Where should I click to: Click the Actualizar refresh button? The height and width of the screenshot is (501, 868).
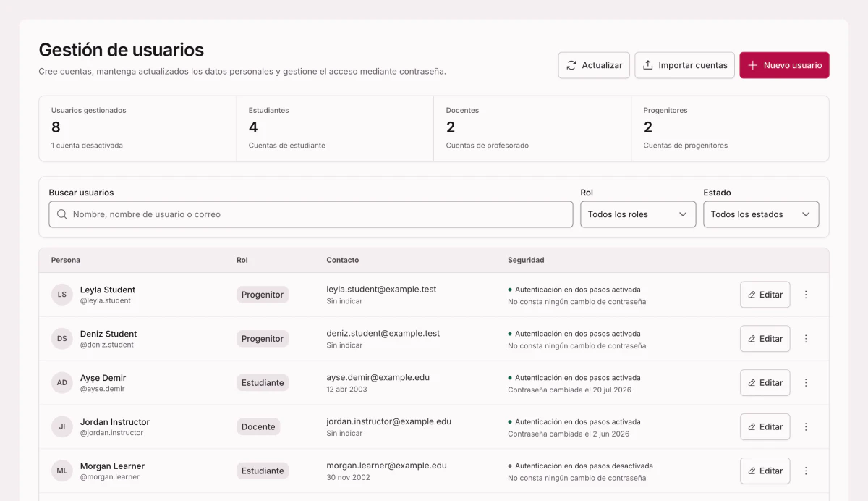(x=594, y=65)
